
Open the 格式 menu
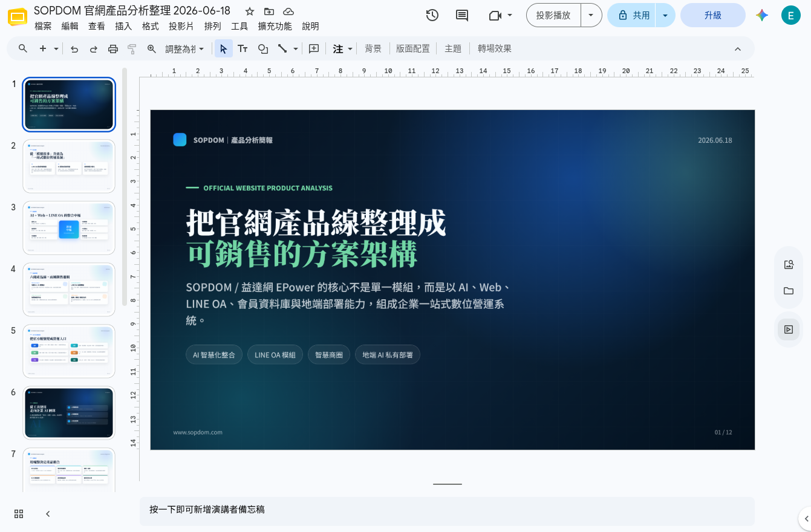click(x=150, y=26)
